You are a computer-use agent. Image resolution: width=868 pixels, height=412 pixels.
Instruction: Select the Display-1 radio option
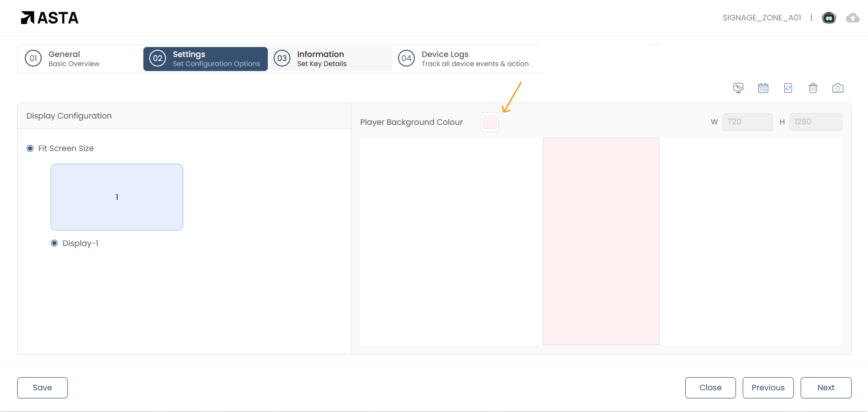point(55,243)
